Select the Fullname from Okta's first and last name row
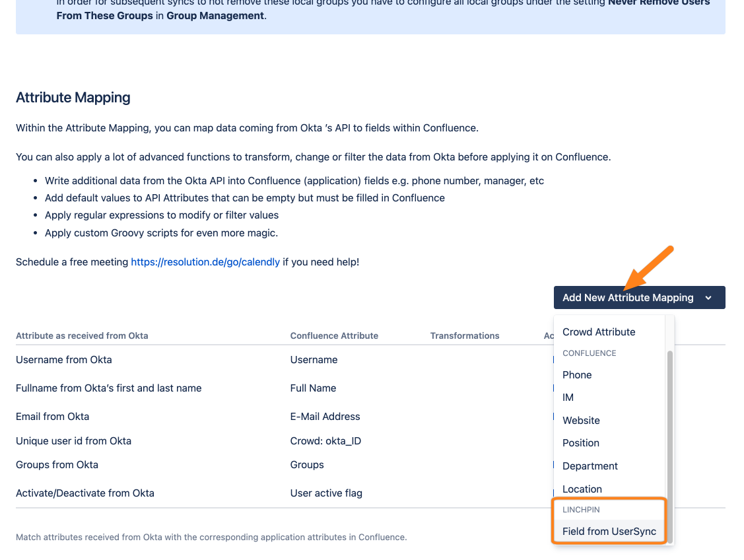The height and width of the screenshot is (560, 744). [x=109, y=388]
